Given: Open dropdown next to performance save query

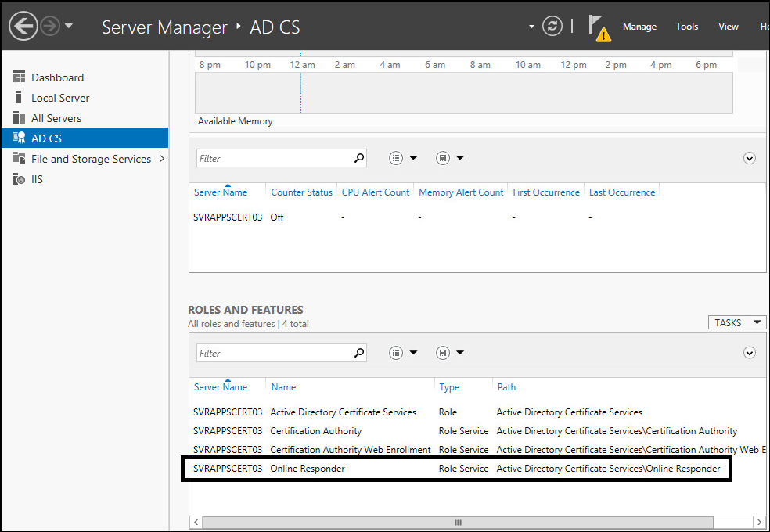Looking at the screenshot, I should [x=460, y=158].
